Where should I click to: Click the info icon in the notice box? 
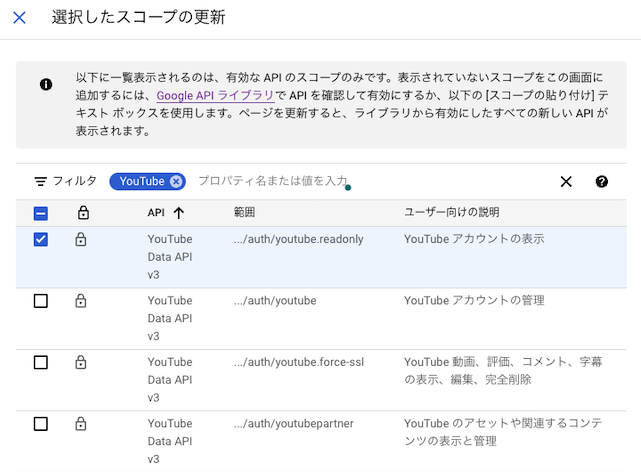pyautogui.click(x=46, y=85)
